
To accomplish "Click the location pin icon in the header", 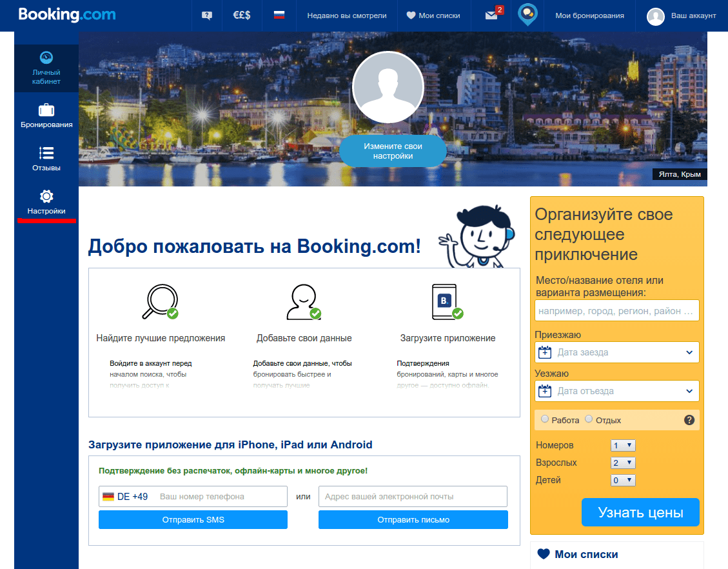I will click(527, 14).
